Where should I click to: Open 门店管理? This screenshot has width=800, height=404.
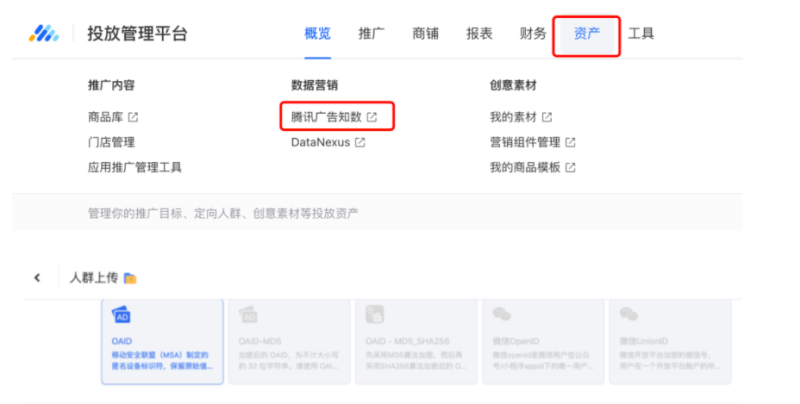tap(111, 142)
